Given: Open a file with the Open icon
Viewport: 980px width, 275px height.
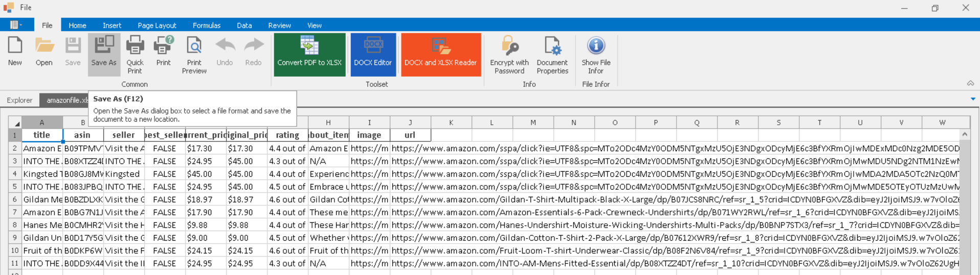Looking at the screenshot, I should tap(44, 51).
